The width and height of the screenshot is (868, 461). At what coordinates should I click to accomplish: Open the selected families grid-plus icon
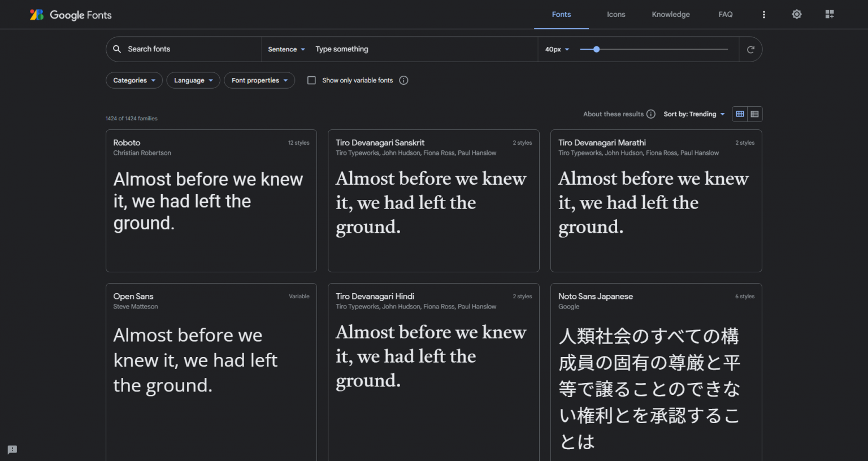click(x=830, y=15)
